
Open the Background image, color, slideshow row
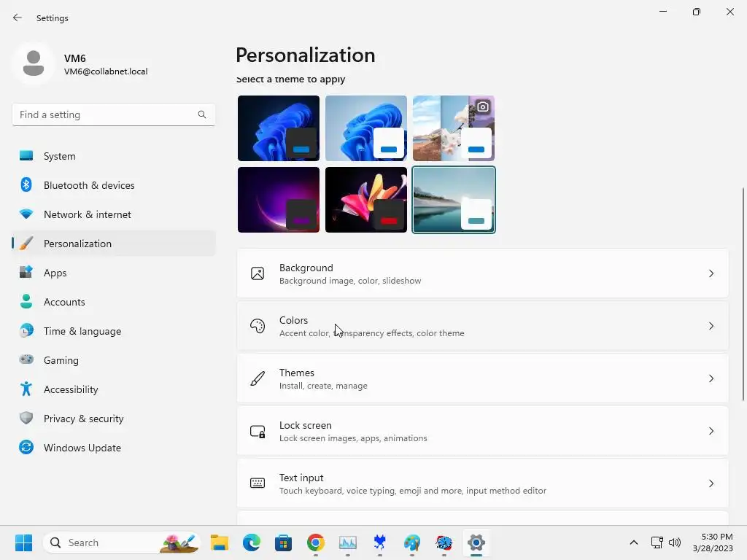click(483, 273)
